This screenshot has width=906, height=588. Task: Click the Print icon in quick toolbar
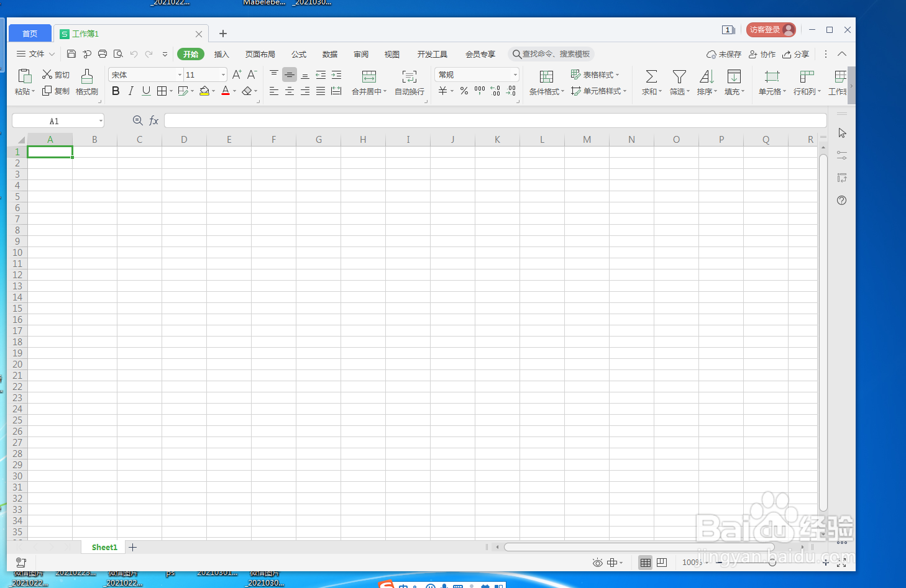click(103, 54)
